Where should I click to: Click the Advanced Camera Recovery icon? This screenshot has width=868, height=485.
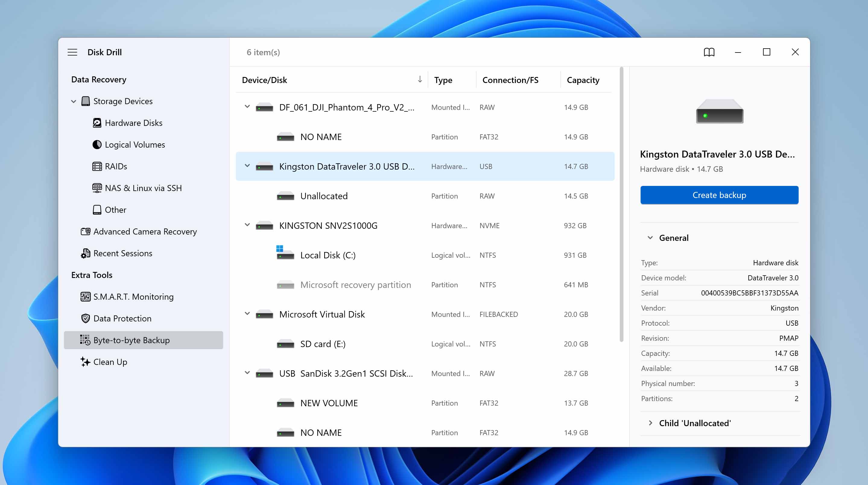pyautogui.click(x=86, y=231)
